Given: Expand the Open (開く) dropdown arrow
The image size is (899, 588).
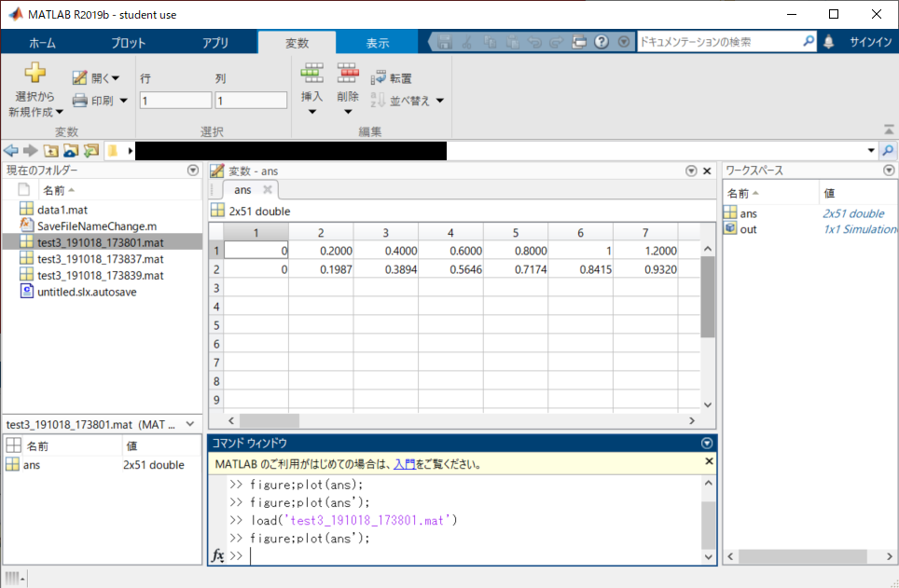Looking at the screenshot, I should point(116,78).
